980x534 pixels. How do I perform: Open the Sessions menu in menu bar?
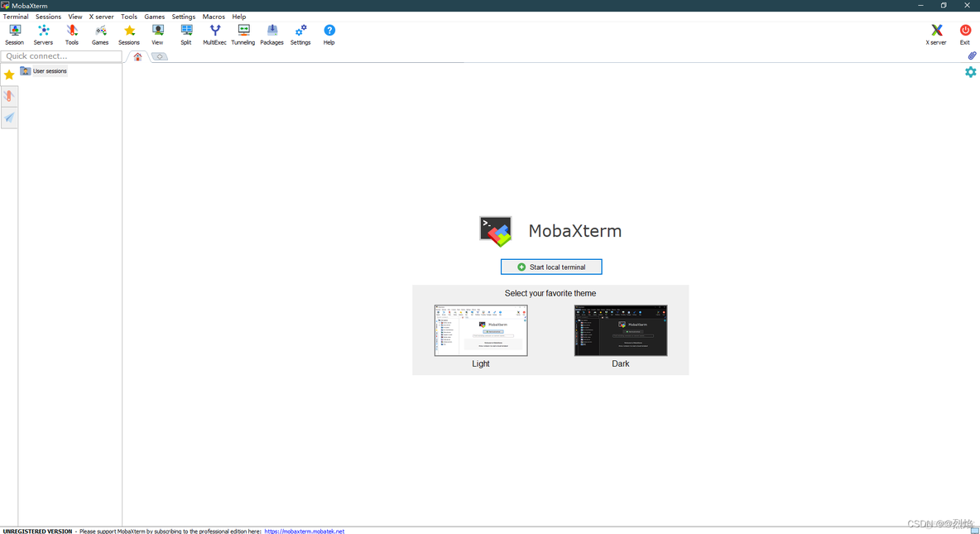coord(48,17)
